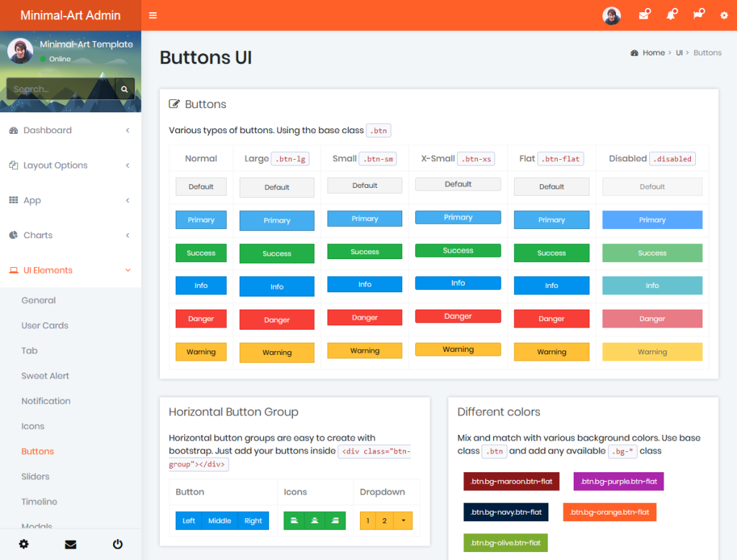737x560 pixels.
Task: Click the sidebar footer settings gear icon
Action: [x=24, y=544]
